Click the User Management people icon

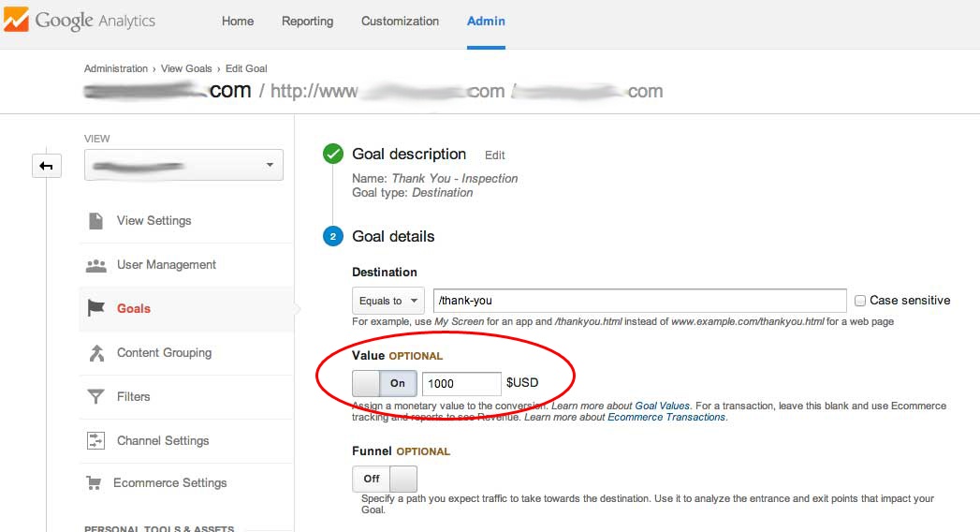point(95,265)
